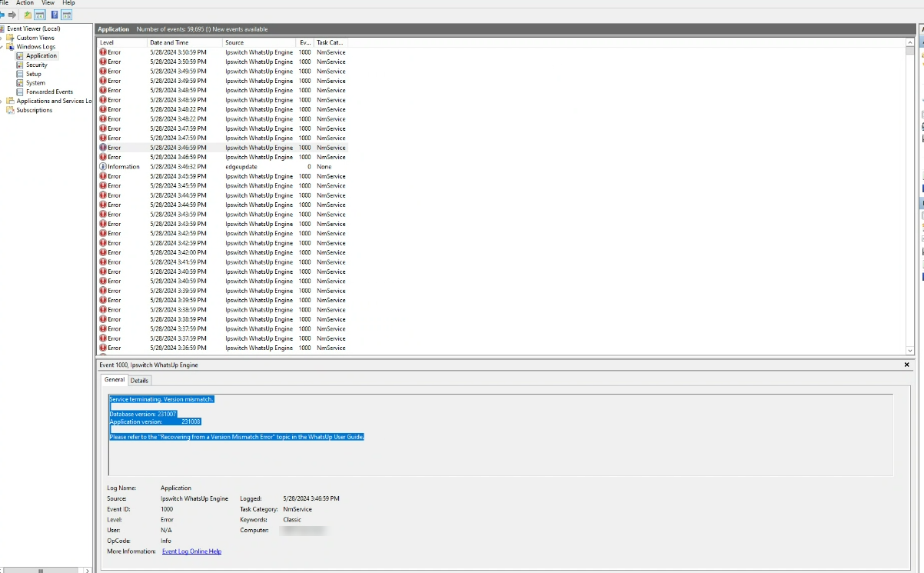
Task: Collapse the Windows Logs tree node
Action: click(x=2, y=47)
